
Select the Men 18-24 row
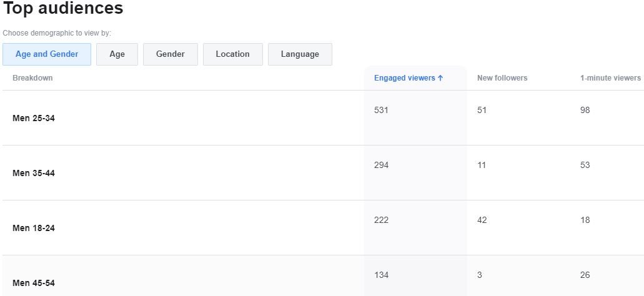click(x=322, y=228)
